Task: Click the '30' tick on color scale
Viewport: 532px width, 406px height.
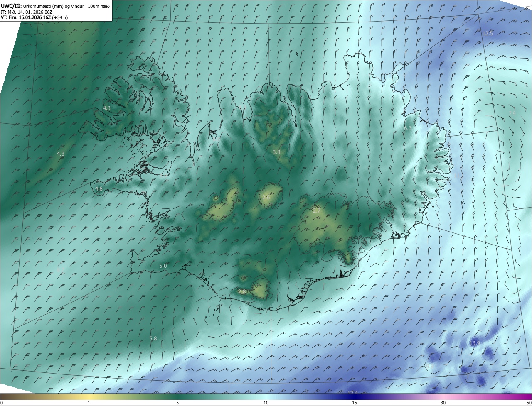Action: 443,403
